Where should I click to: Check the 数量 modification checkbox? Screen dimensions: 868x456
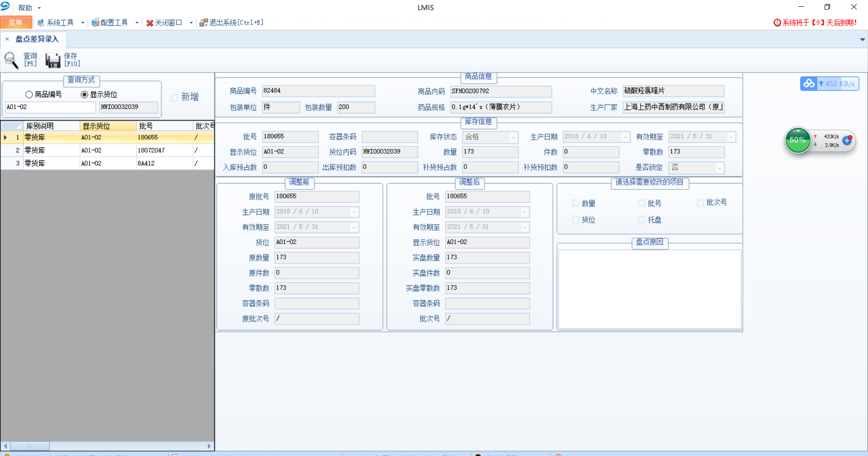[576, 203]
